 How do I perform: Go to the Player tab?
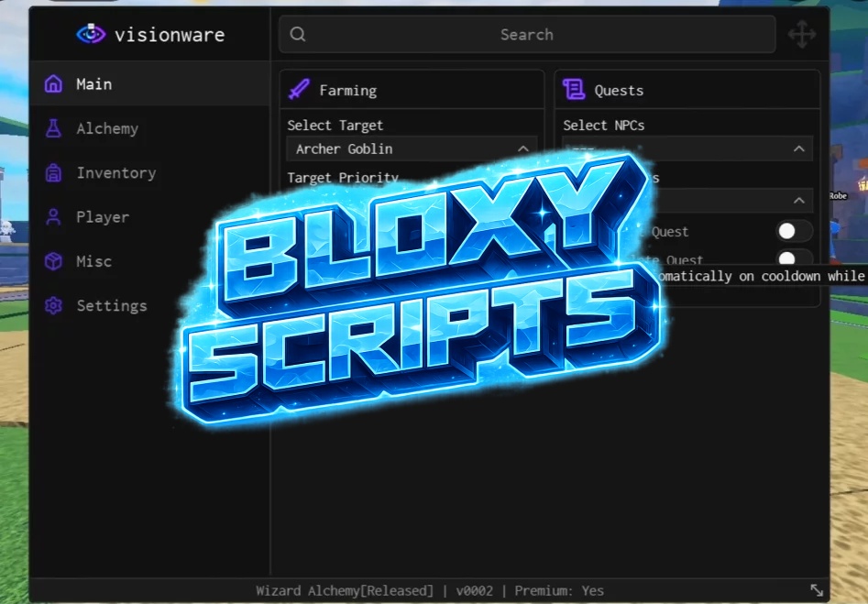coord(149,217)
